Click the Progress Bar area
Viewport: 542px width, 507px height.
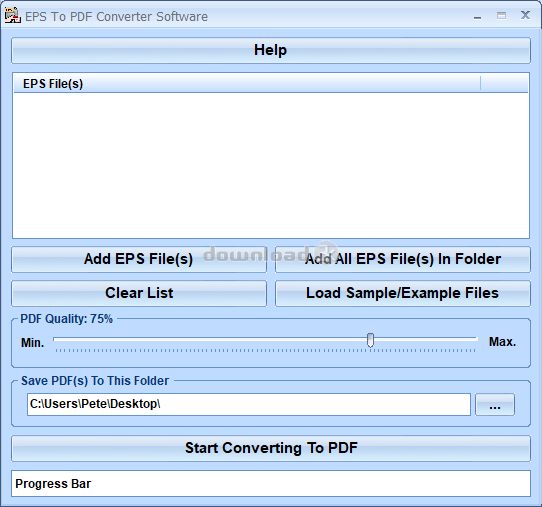(271, 483)
